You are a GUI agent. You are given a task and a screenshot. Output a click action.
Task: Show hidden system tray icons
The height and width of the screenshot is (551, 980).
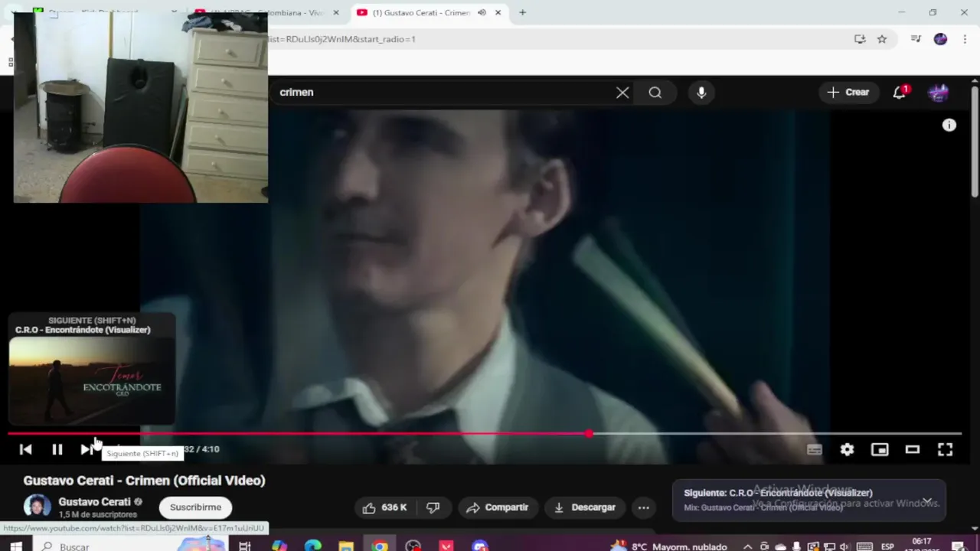click(x=748, y=546)
